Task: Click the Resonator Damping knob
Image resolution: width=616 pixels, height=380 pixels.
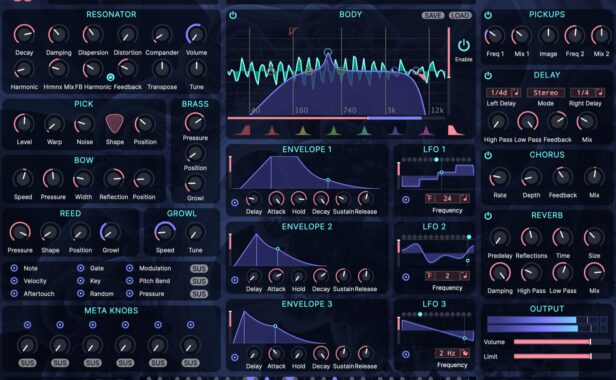Action: point(58,34)
